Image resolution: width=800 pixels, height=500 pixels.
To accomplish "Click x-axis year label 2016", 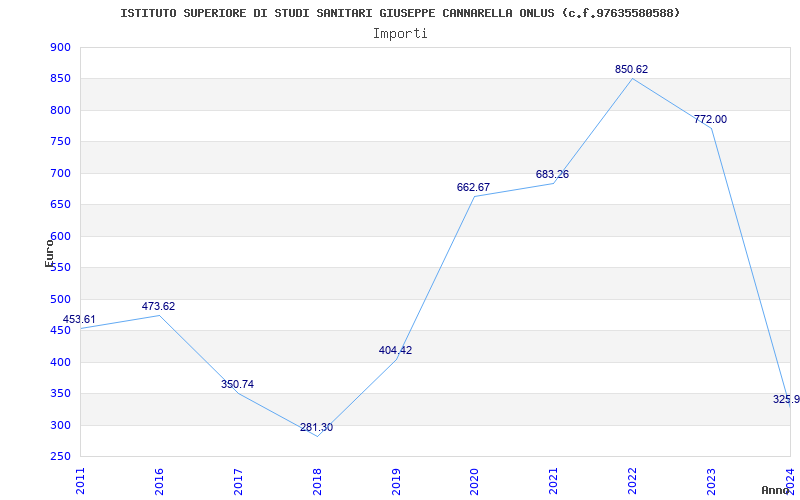I will pos(159,481).
